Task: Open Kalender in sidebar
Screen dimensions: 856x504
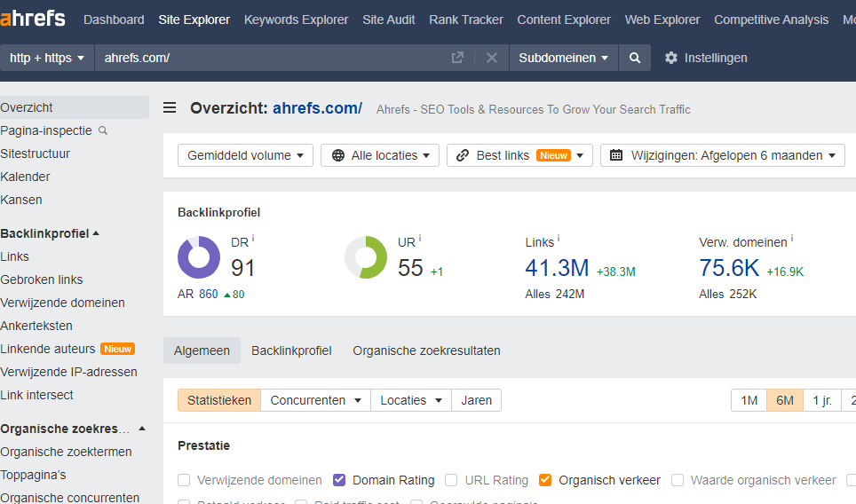Action: click(x=25, y=177)
